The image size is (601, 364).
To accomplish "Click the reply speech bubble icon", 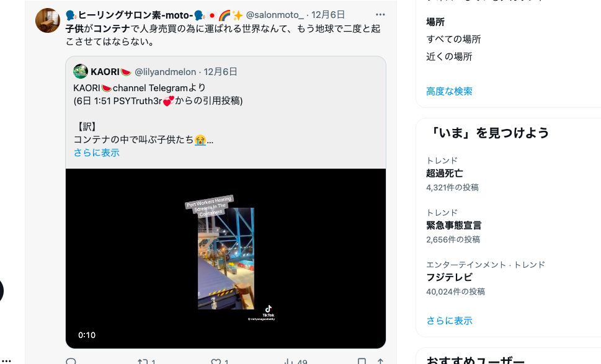I will [x=71, y=361].
